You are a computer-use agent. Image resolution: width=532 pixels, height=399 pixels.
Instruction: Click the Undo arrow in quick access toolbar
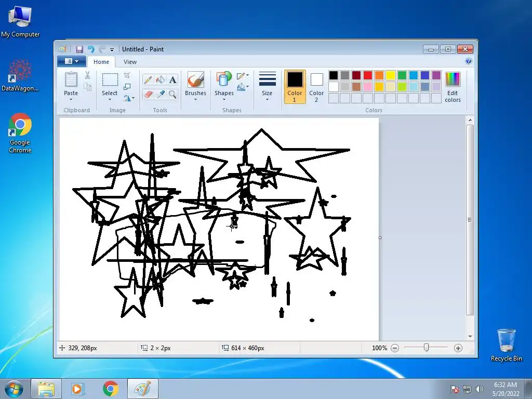tap(90, 49)
